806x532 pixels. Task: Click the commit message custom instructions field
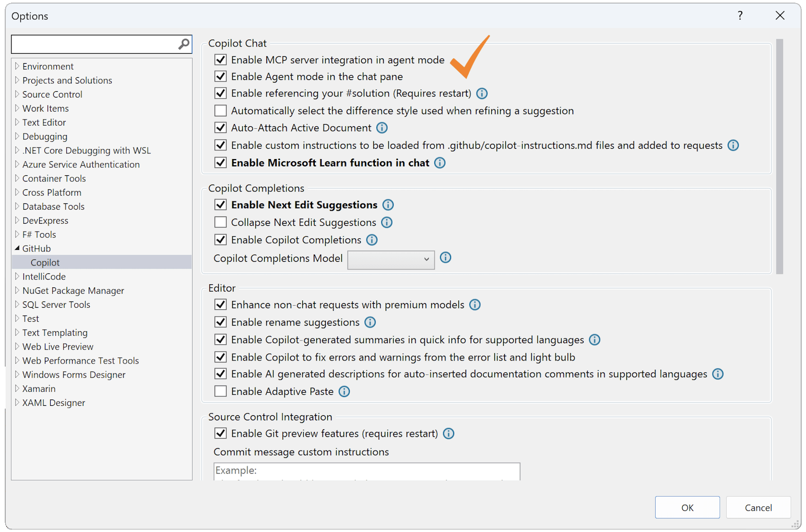[x=365, y=471]
